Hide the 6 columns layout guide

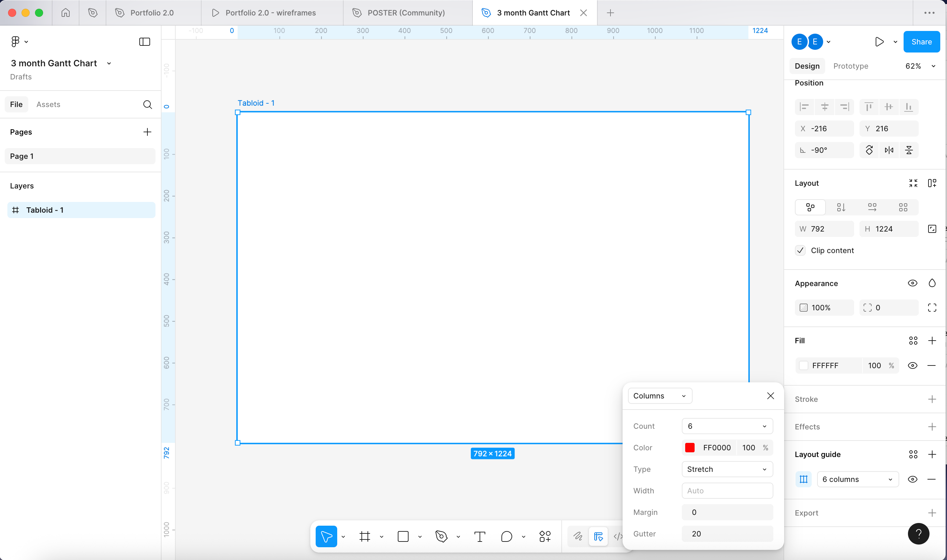(x=912, y=479)
